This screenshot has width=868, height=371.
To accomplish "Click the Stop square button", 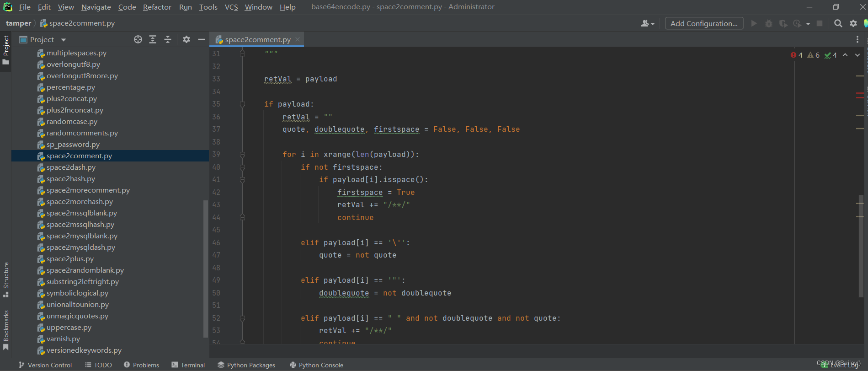I will pos(820,23).
